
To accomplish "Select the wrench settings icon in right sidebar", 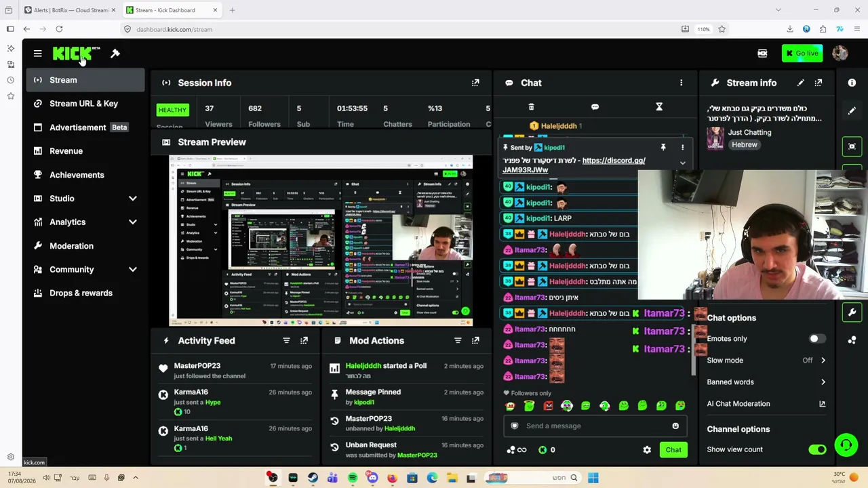I will coord(852,312).
